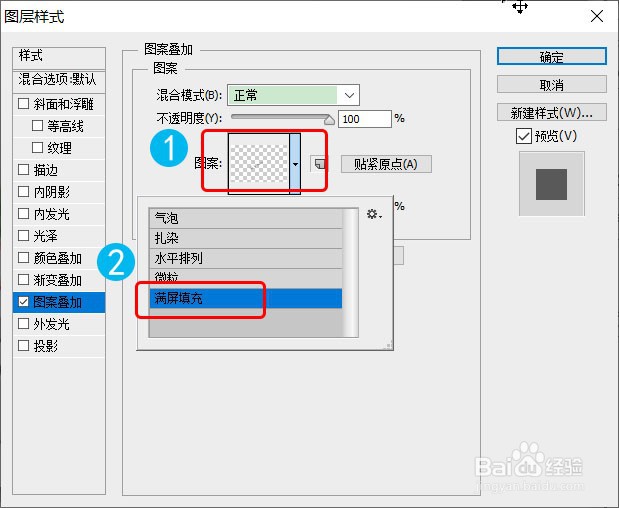Image resolution: width=619 pixels, height=508 pixels.
Task: Open the pattern picker gear menu
Action: pyautogui.click(x=374, y=214)
